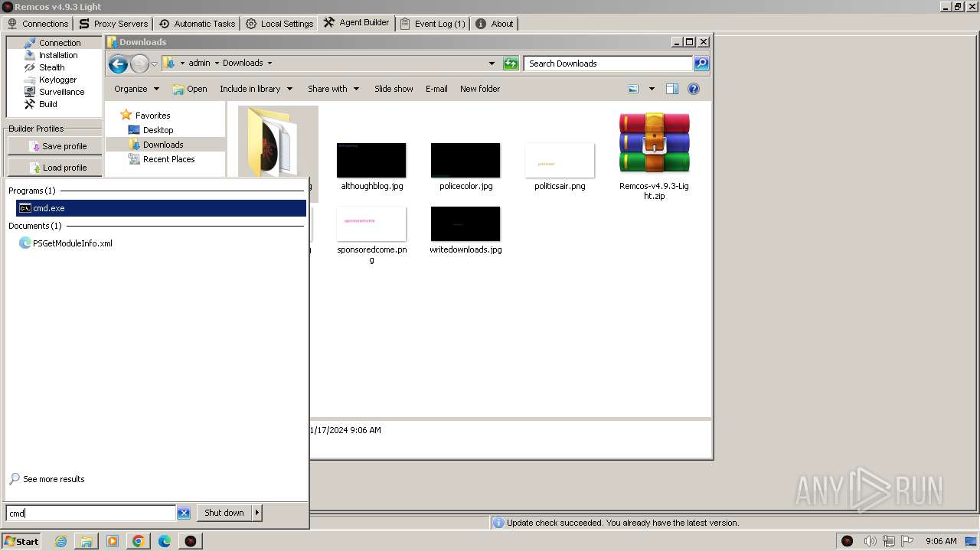This screenshot has height=551, width=980.
Task: Open the recent pages dropdown arrow
Action: coord(154,64)
